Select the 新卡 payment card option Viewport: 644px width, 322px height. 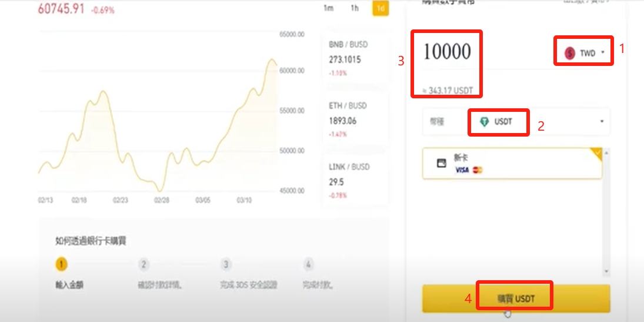click(x=512, y=163)
